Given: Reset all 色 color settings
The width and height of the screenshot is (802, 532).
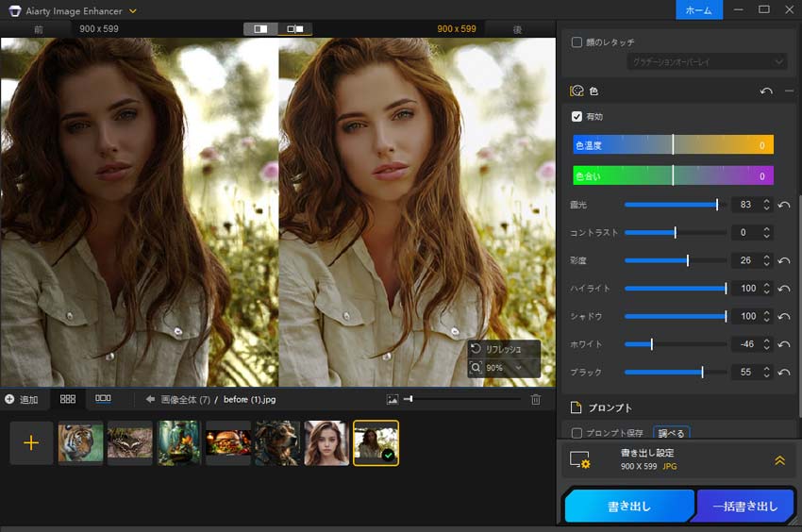Looking at the screenshot, I should coord(766,91).
